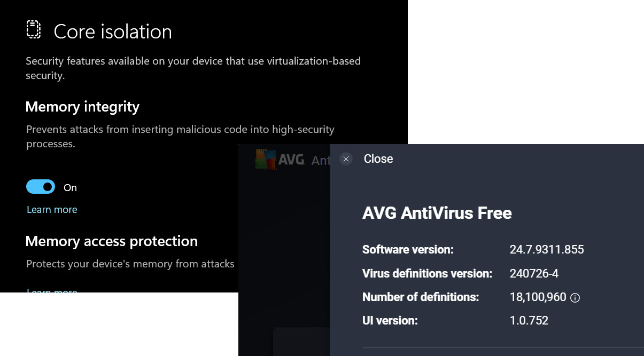Open the partially hidden Learn more link under Memory access protection
The width and height of the screenshot is (644, 356).
pos(52,290)
